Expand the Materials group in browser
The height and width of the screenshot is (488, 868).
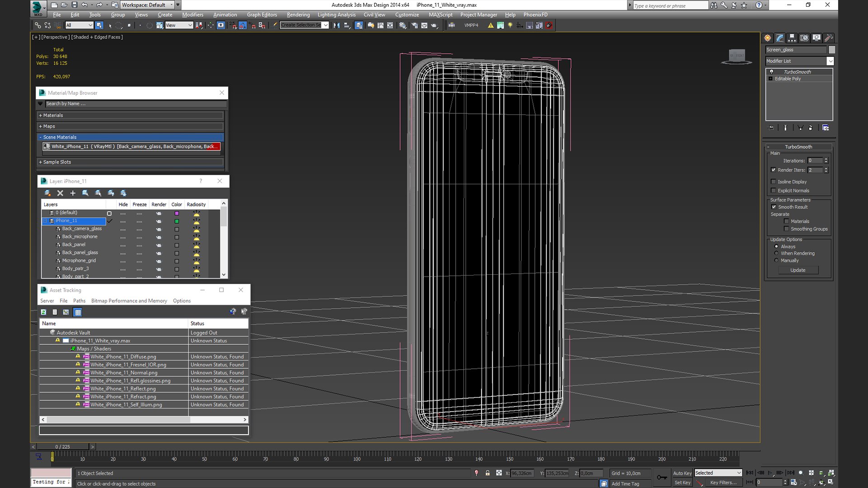pyautogui.click(x=131, y=115)
